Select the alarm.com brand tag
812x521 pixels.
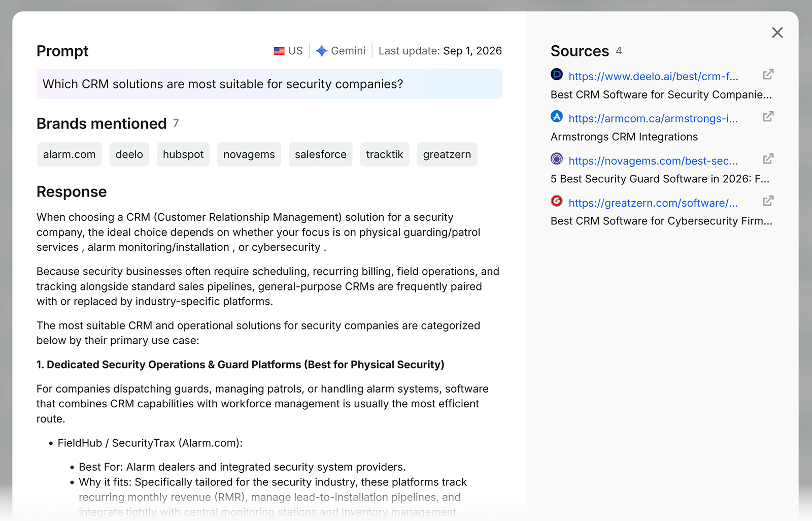click(70, 154)
